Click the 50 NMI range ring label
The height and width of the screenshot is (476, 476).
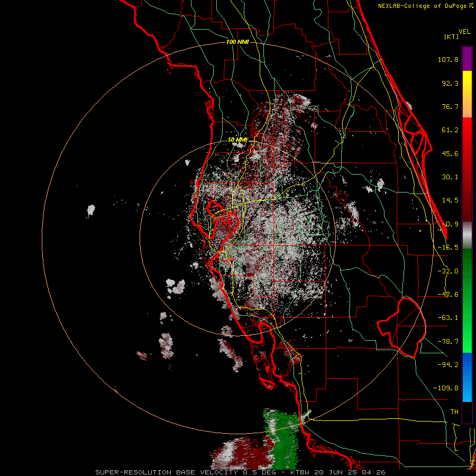coord(237,140)
